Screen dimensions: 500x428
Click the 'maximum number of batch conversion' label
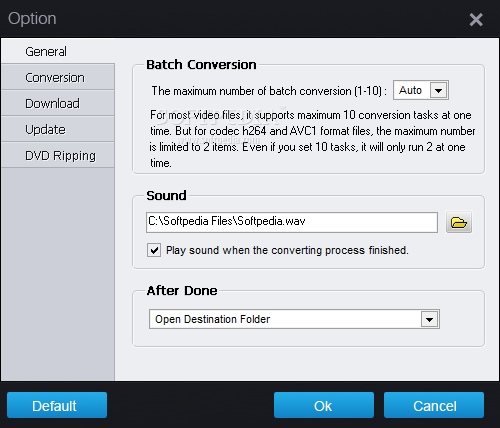269,91
